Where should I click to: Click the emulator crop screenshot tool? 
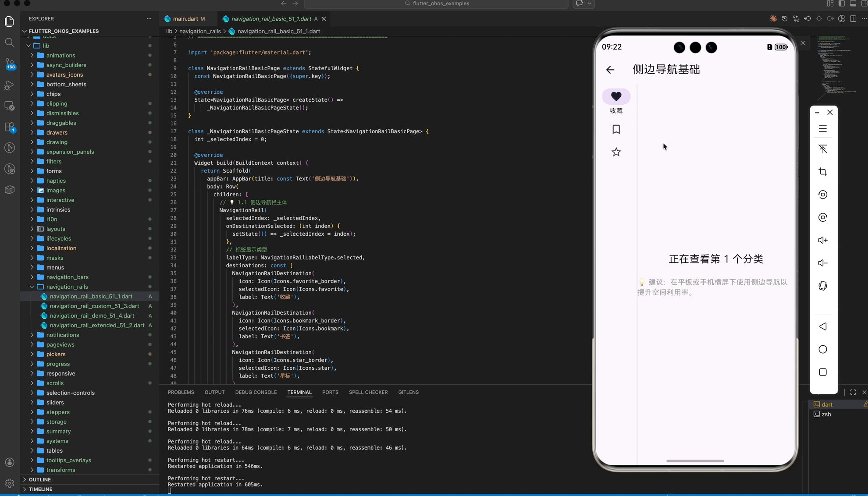coord(822,172)
